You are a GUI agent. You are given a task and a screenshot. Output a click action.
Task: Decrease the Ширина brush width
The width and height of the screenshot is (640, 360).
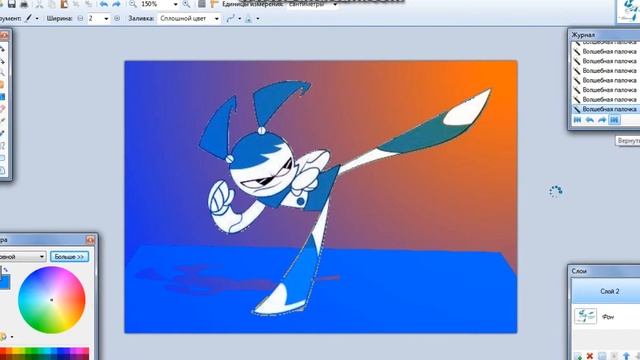coord(80,18)
